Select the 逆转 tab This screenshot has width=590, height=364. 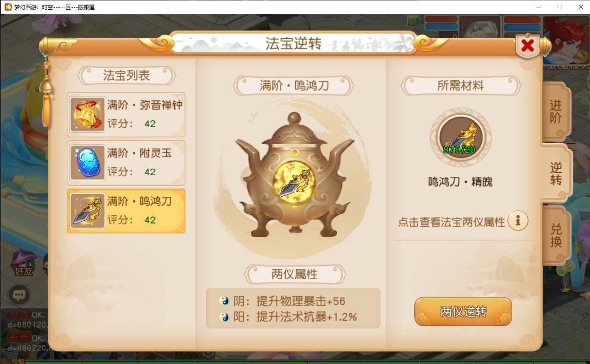coord(555,174)
